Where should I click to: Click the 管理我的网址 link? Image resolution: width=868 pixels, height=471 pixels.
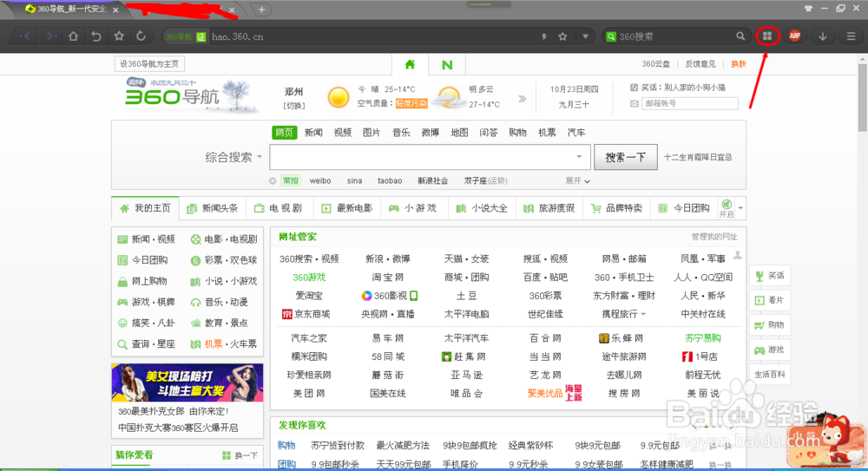click(x=714, y=237)
